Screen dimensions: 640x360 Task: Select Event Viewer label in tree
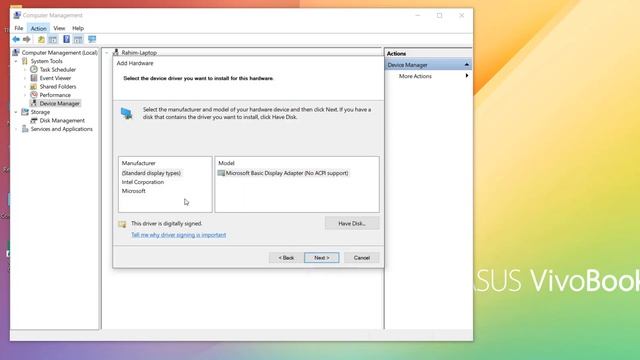click(55, 78)
